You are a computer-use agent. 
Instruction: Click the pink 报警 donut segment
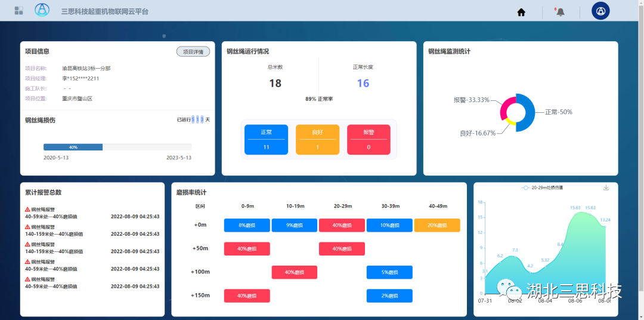(504, 106)
